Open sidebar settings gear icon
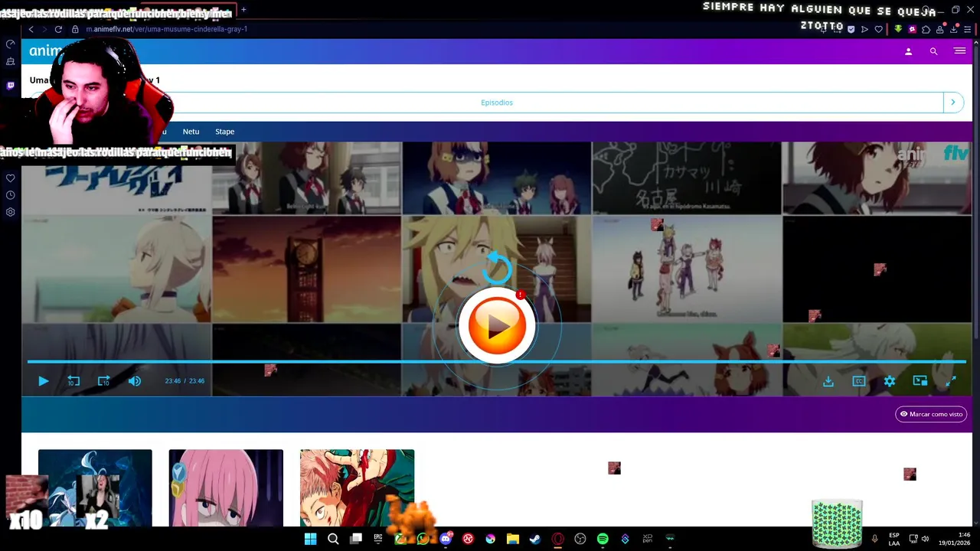The width and height of the screenshot is (980, 551). click(x=10, y=212)
